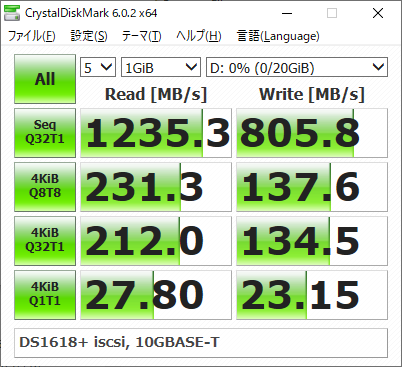Image resolution: width=402 pixels, height=367 pixels.
Task: Click the CrystalDiskMark app icon in title bar
Action: pos(12,13)
